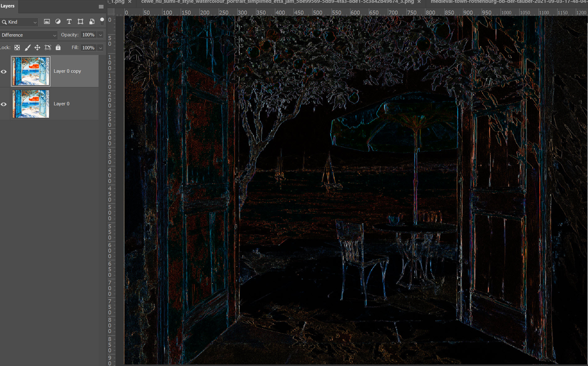Prevent auto-nesting artboard lock icon
Viewport: 588px width, 366px height.
[x=48, y=48]
